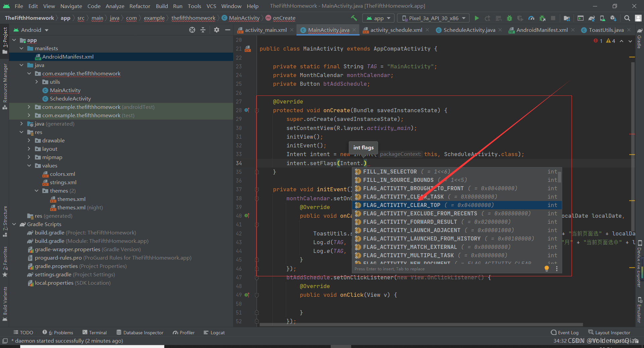Screen dimensions: 644x348
Task: Toggle the Emulator side panel tab
Action: click(640, 310)
